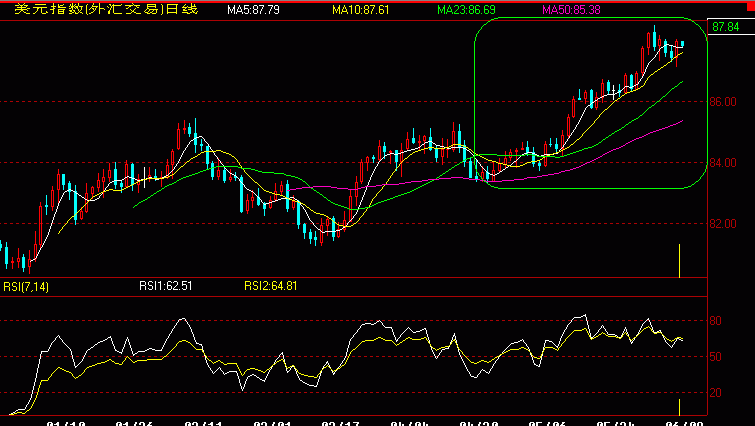Click the 86.00 price axis label
755x426 pixels.
(723, 102)
